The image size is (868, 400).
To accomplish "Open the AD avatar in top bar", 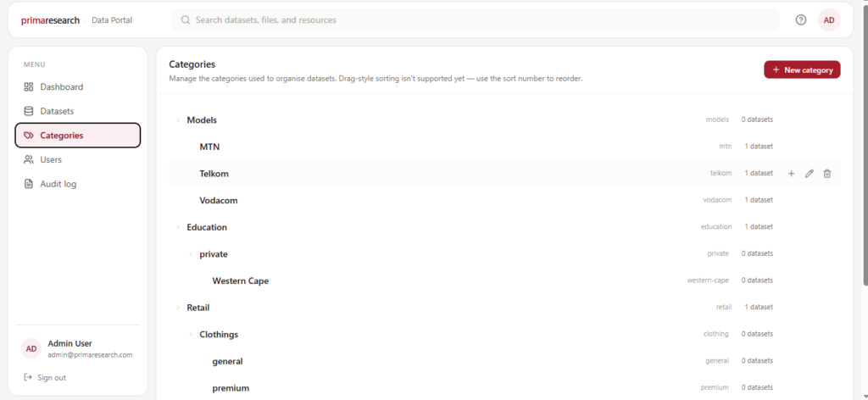I will pyautogui.click(x=829, y=20).
